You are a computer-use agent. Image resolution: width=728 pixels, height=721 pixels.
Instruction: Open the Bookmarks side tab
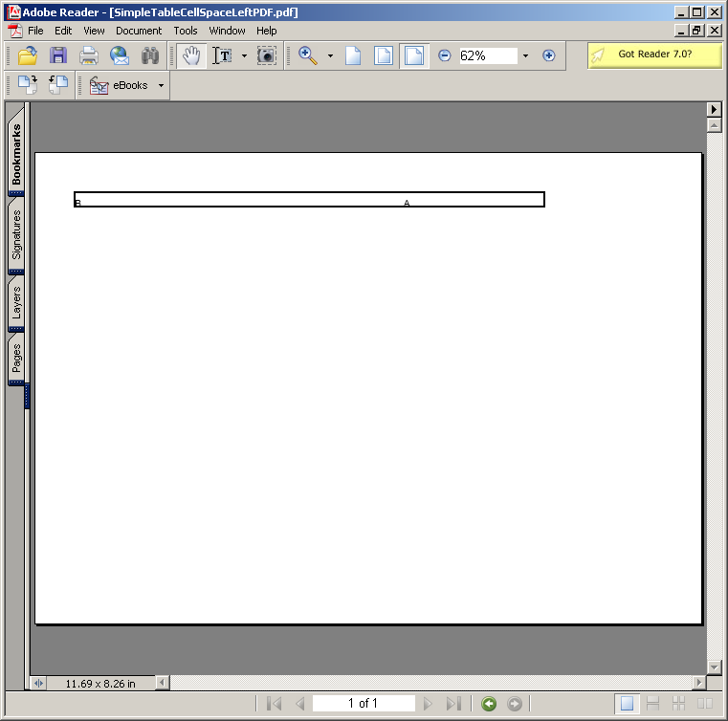pos(16,153)
